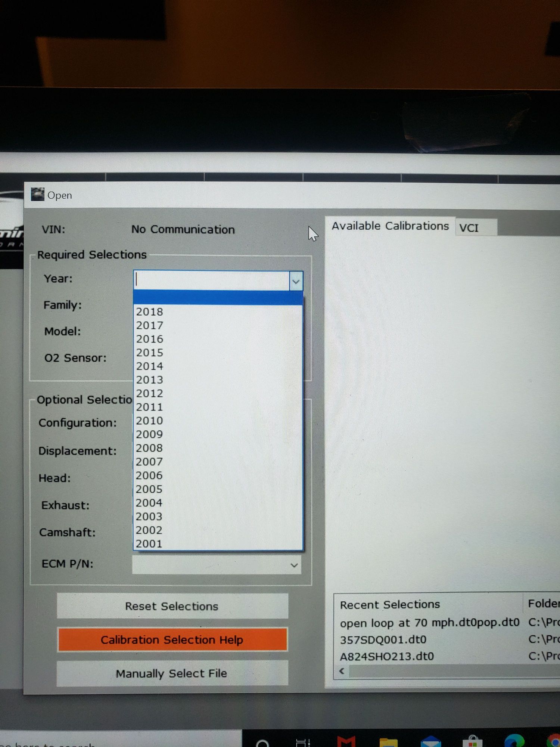Choose 2018 from the Year list
Viewport: 560px width, 747px height.
[149, 311]
